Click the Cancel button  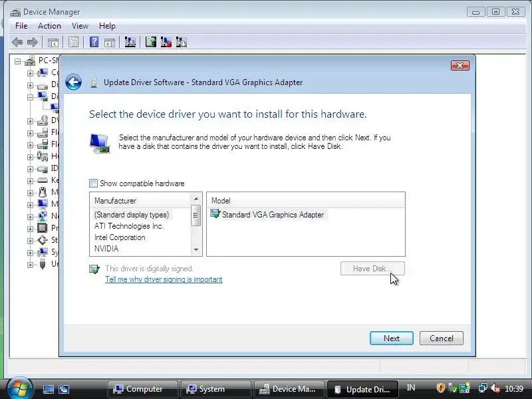point(442,338)
